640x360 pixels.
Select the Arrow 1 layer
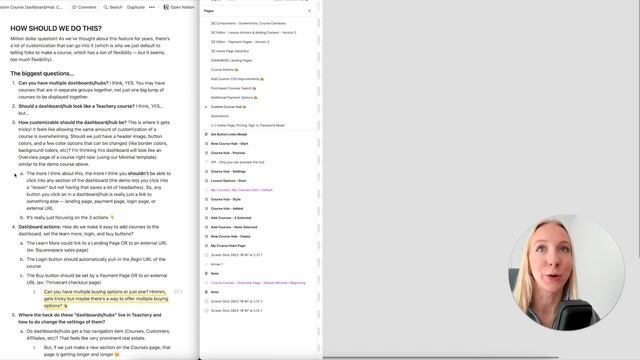pos(217,264)
